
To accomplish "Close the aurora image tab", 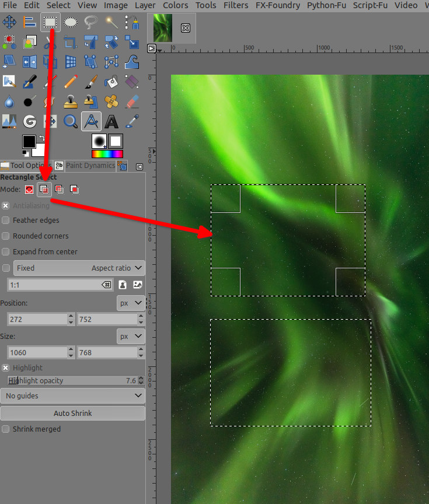I will 185,28.
